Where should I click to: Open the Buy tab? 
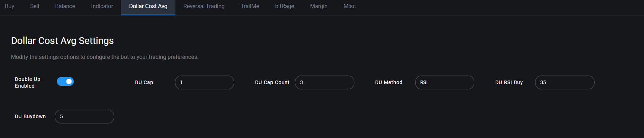pos(10,6)
